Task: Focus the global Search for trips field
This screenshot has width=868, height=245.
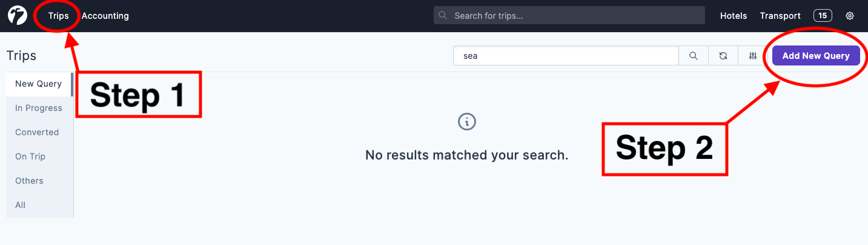Action: point(569,16)
